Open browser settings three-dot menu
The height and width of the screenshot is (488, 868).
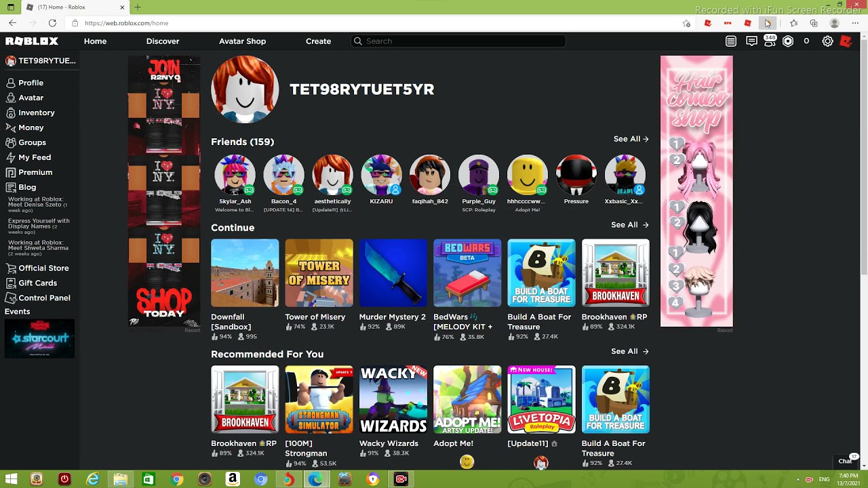(854, 23)
